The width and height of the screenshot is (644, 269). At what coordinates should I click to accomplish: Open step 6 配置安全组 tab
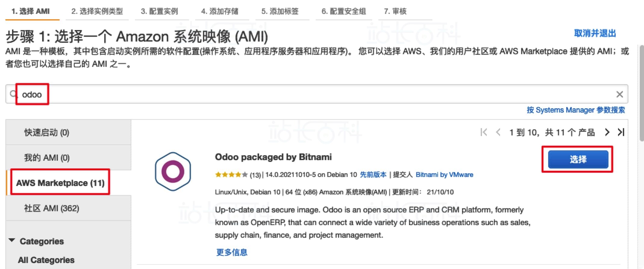pyautogui.click(x=344, y=11)
